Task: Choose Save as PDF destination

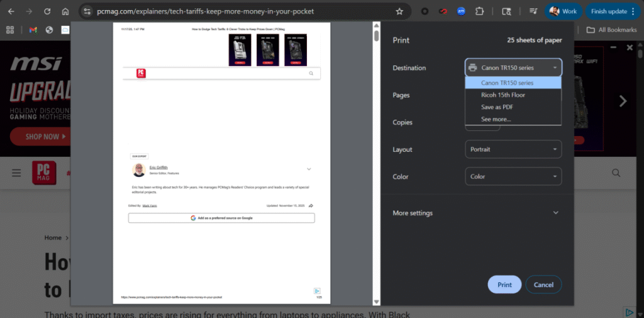Action: pos(497,107)
